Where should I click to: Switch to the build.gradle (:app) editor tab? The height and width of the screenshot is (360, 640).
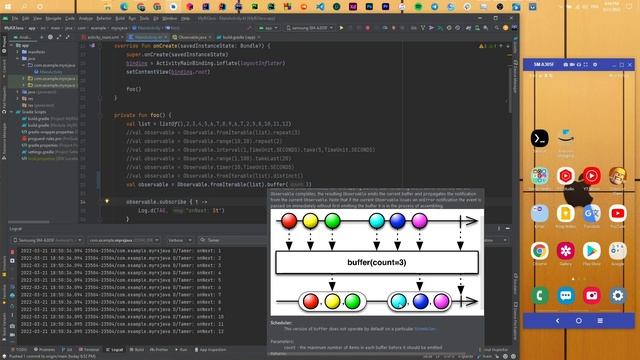click(238, 37)
